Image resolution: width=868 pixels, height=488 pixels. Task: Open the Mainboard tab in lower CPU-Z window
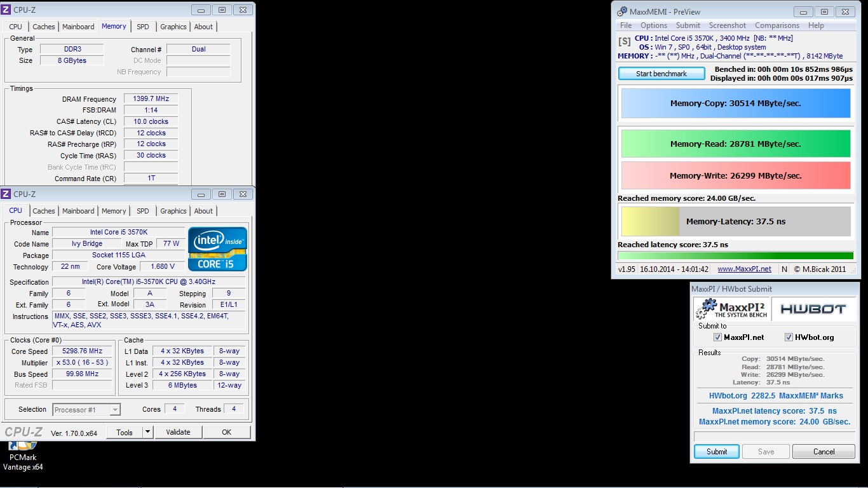click(x=78, y=211)
